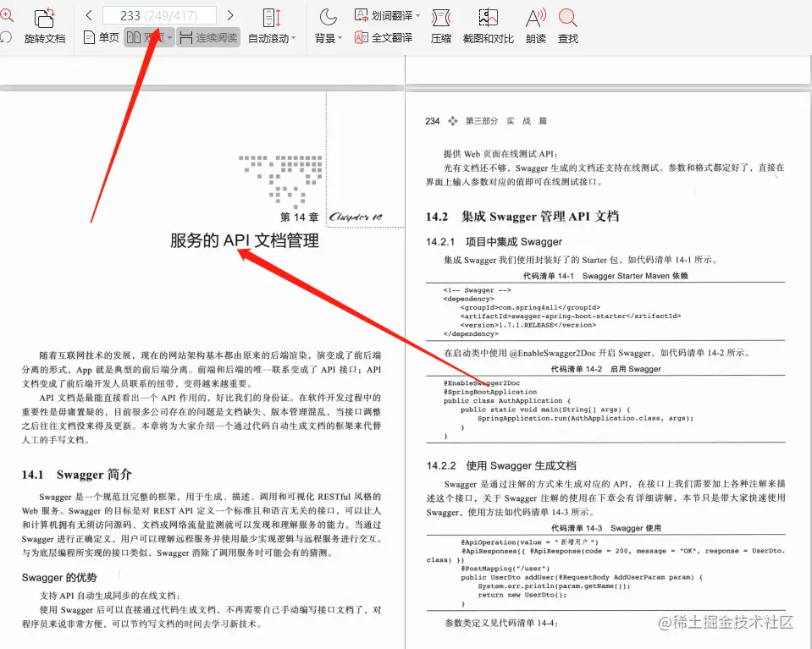Viewport: 812px width, 649px height.
Task: Click code line @SpringBootApplication
Action: [490, 392]
